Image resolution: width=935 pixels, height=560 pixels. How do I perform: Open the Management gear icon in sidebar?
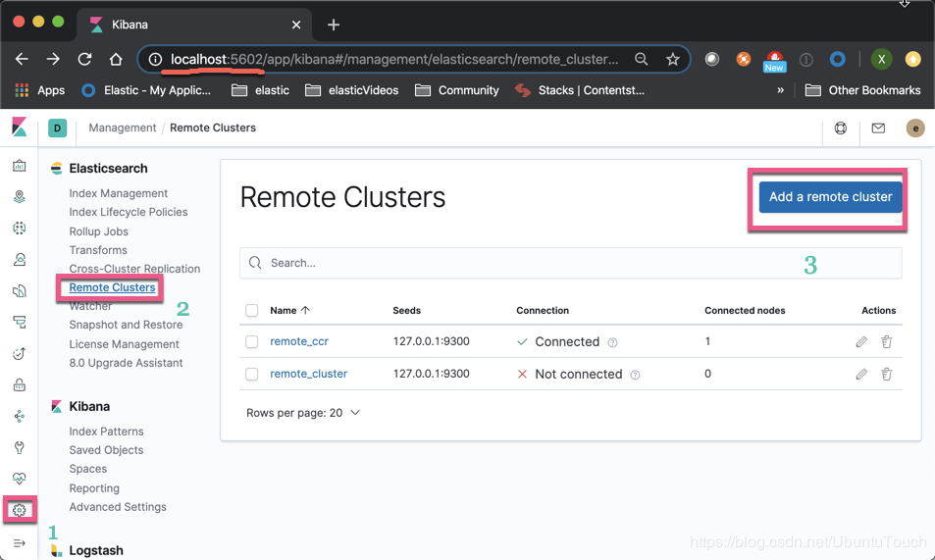coord(19,511)
